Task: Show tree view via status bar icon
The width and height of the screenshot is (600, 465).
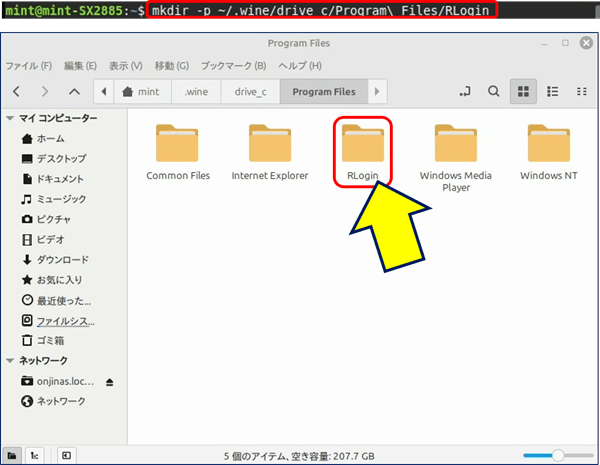Action: pos(34,455)
